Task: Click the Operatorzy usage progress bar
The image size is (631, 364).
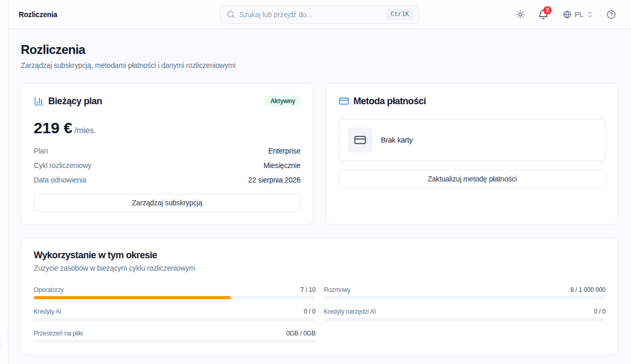Action: (x=174, y=298)
